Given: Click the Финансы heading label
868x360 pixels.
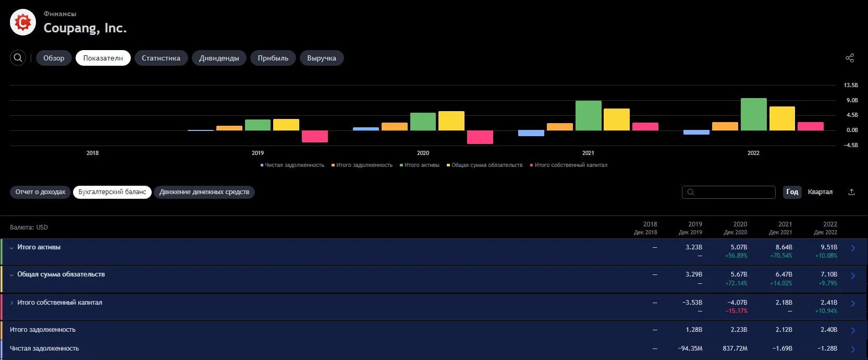Looking at the screenshot, I should click(x=60, y=14).
